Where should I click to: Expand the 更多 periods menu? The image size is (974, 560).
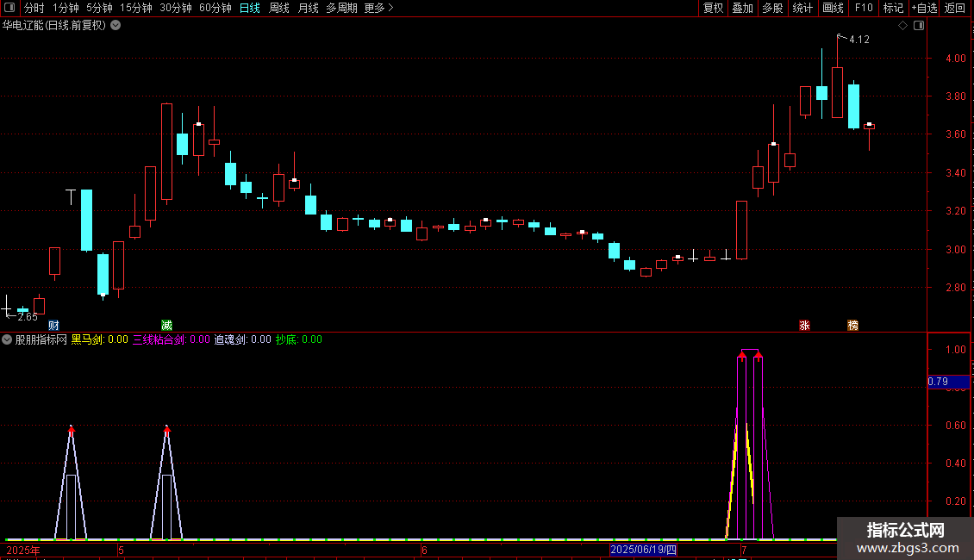(x=379, y=8)
